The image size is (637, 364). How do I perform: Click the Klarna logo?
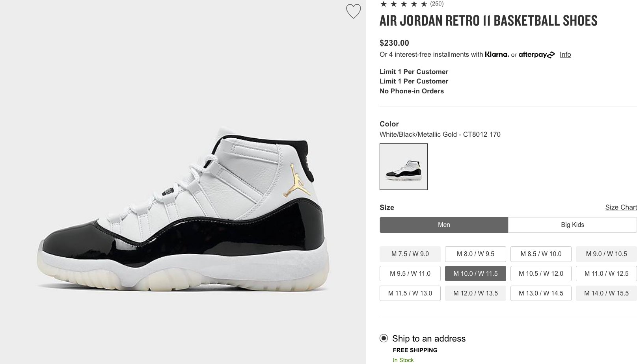pyautogui.click(x=497, y=54)
